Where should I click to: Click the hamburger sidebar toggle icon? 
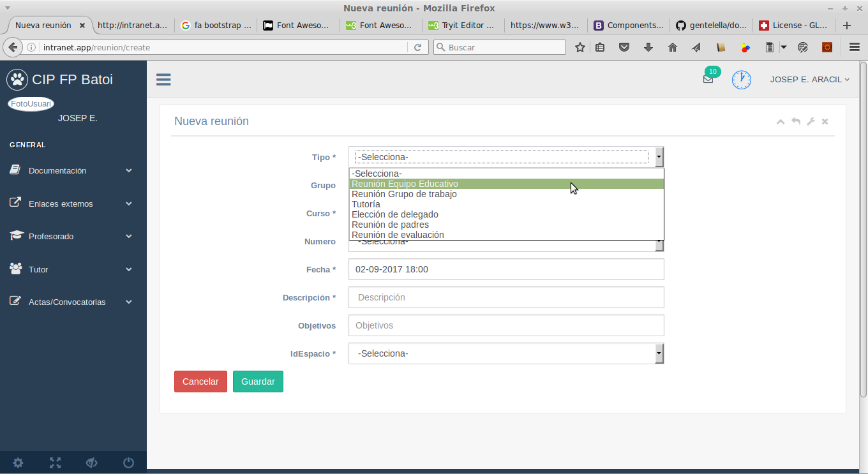(x=163, y=79)
